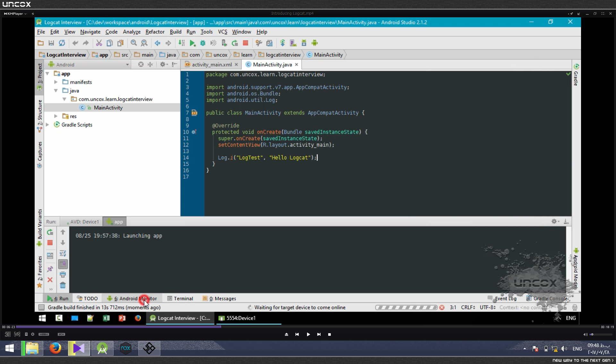The image size is (616, 364).
Task: Toggle tool window buttons in the status bar corner
Action: pos(41,307)
